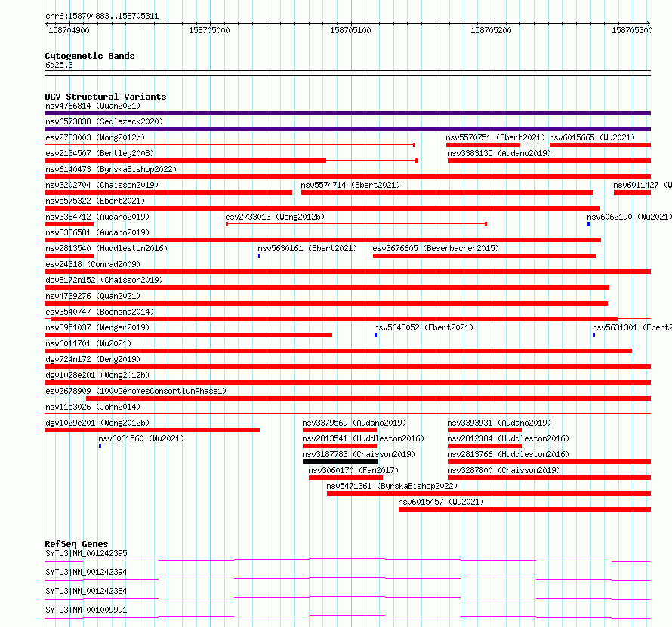Click blue marker under nsv6061560 (Wu2021)
This screenshot has height=627, width=672.
pos(100,446)
